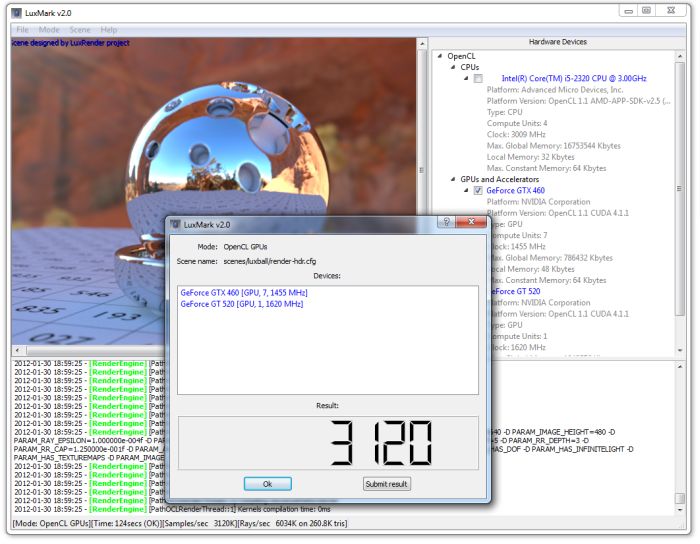Viewport: 700px width, 544px height.
Task: Select GeForce GTX 460 in Devices list
Action: [244, 293]
